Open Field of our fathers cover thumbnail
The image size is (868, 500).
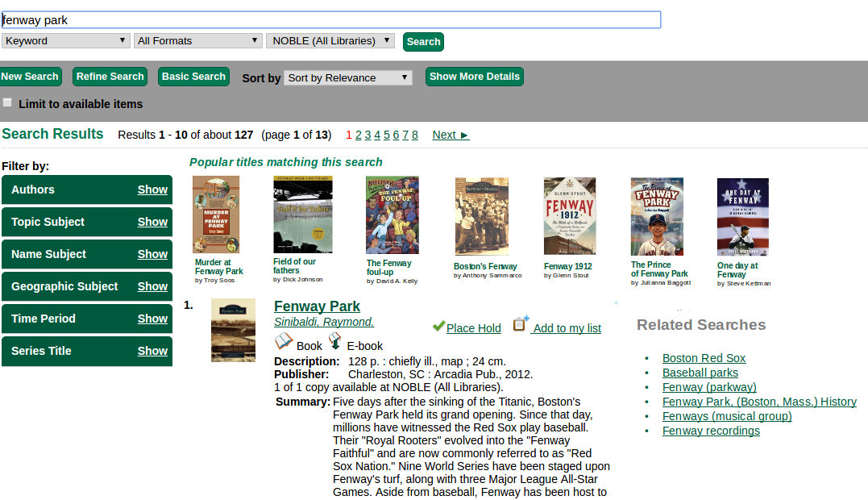(x=303, y=215)
